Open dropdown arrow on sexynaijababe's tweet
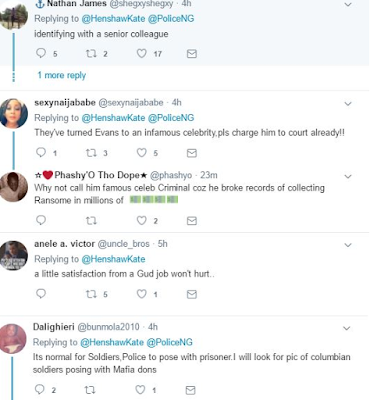Image resolution: width=370 pixels, height=400 pixels. [x=348, y=104]
